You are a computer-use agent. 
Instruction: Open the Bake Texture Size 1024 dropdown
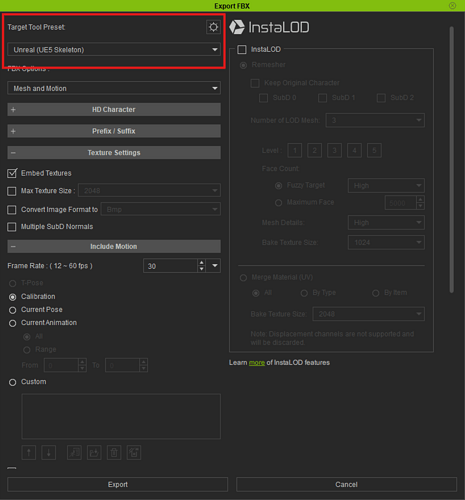coord(386,242)
